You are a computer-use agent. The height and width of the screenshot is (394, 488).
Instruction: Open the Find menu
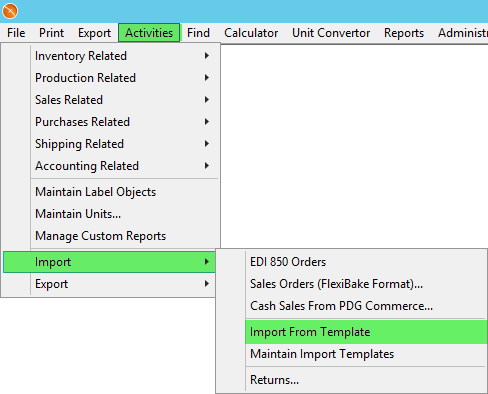198,33
